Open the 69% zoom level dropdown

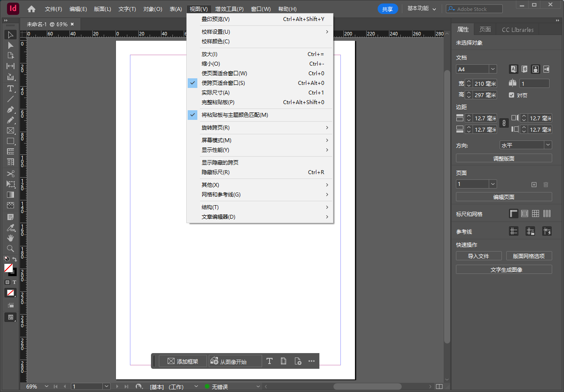pyautogui.click(x=46, y=387)
